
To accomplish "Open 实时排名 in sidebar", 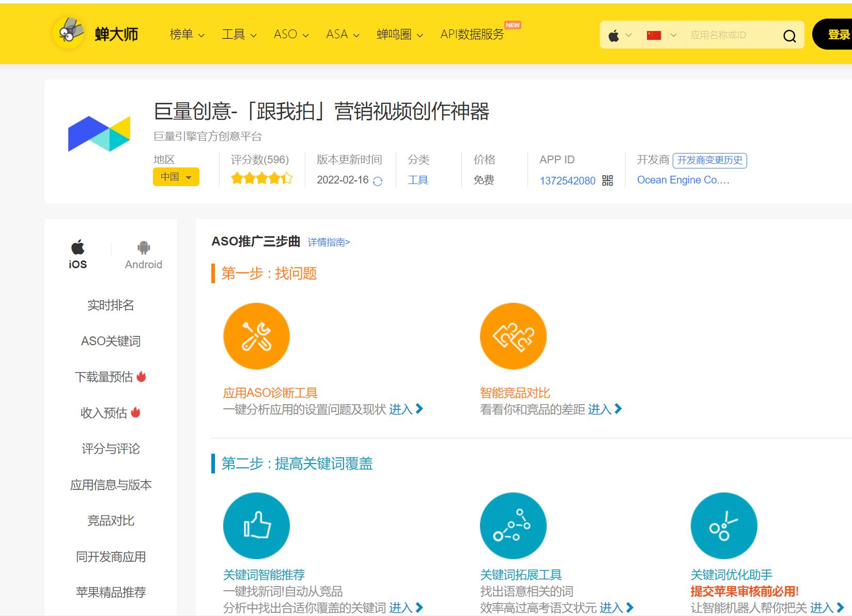I will 111,305.
